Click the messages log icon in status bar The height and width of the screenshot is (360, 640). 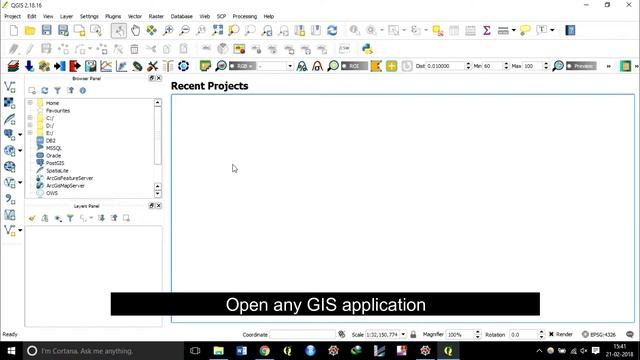pos(630,334)
